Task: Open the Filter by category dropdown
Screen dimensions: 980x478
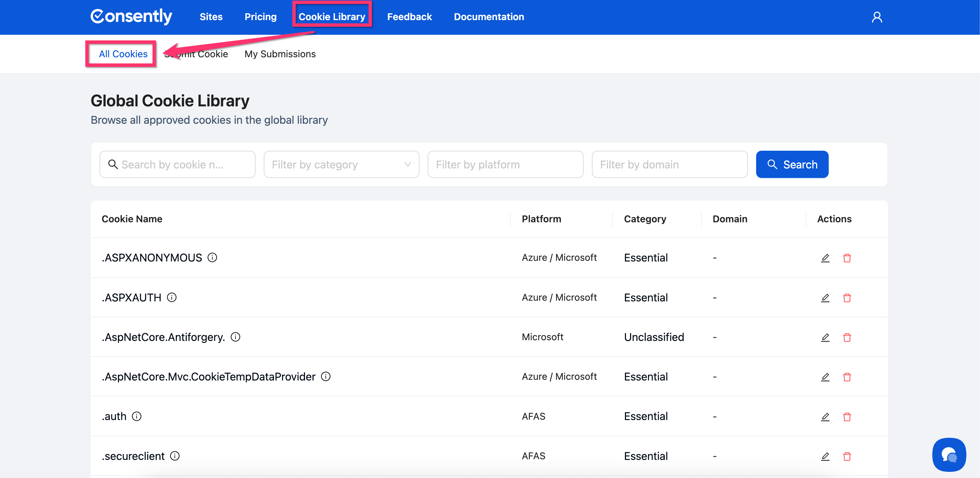Action: [341, 164]
